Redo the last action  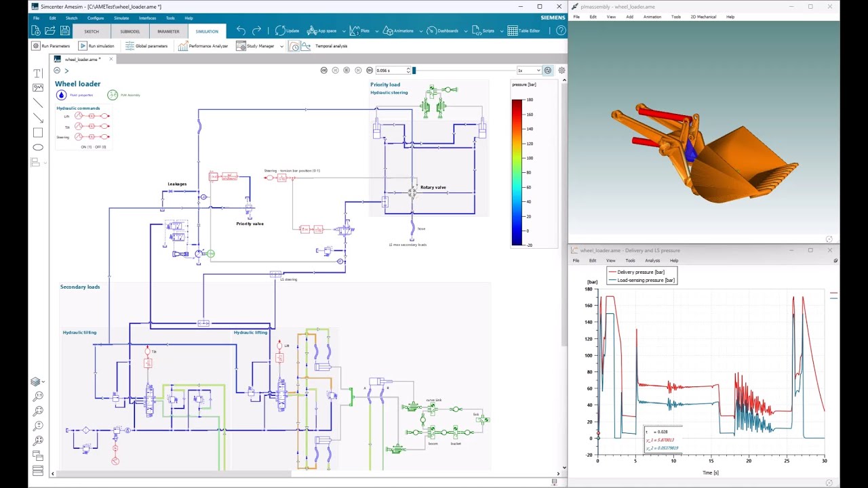point(256,30)
